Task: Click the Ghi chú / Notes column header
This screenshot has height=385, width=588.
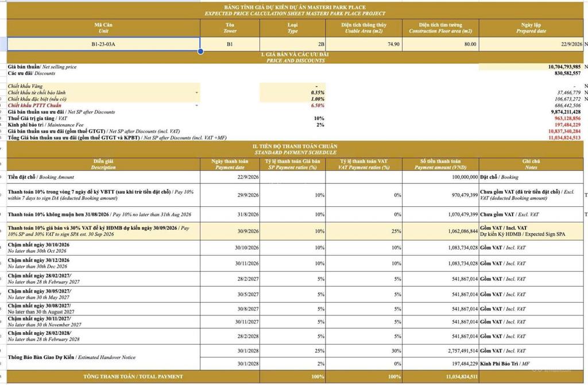Action: point(531,164)
